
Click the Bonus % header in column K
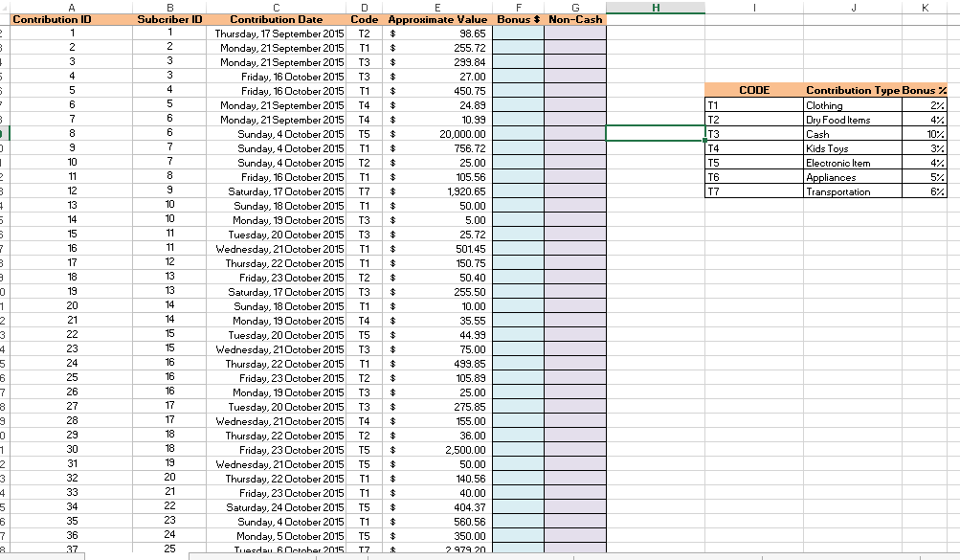click(925, 90)
